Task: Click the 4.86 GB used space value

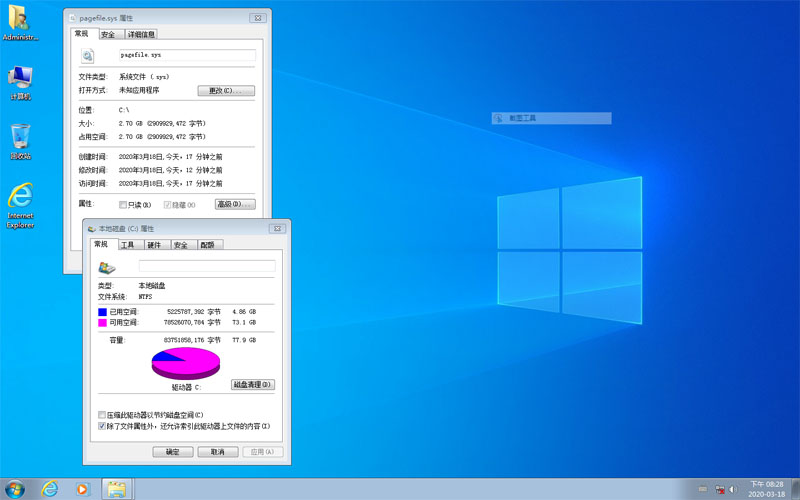Action: coord(244,311)
